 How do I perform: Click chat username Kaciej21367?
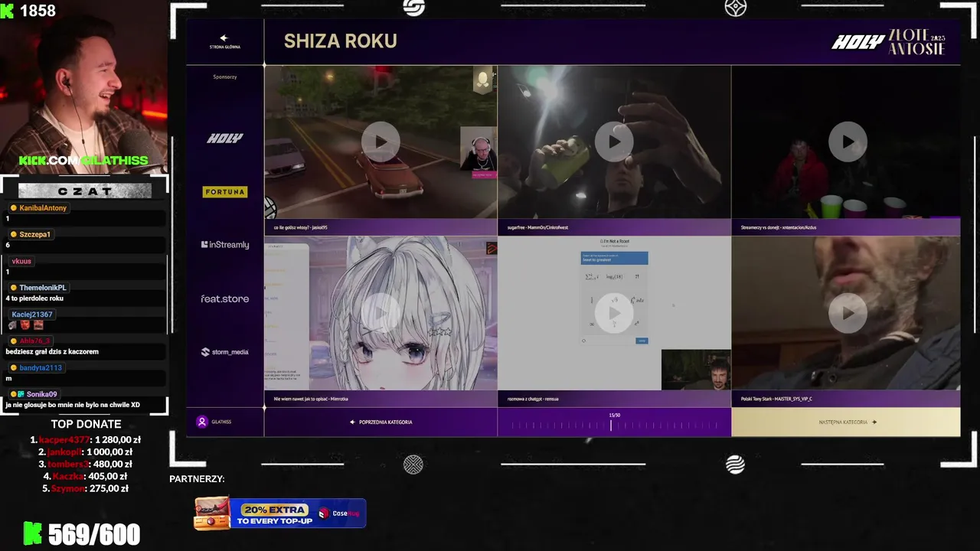(x=32, y=315)
